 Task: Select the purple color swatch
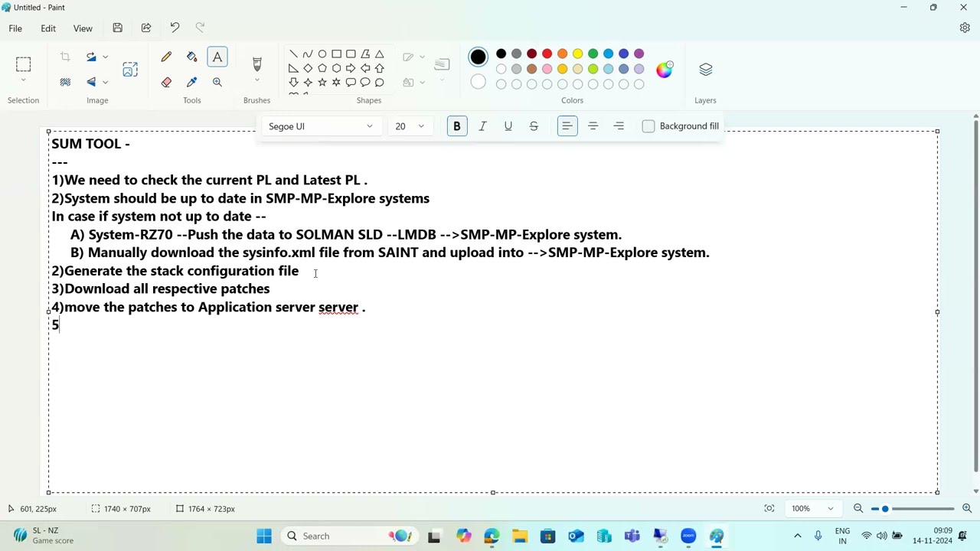point(639,54)
